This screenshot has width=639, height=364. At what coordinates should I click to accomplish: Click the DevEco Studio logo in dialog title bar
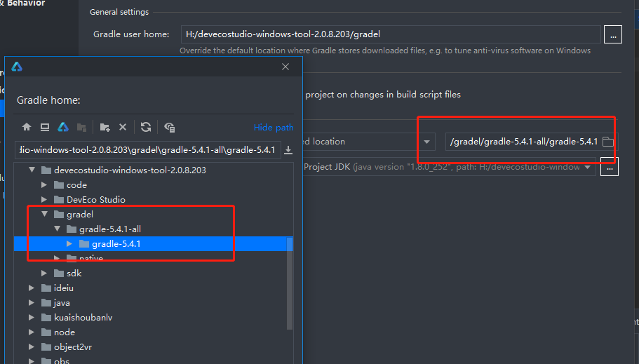(17, 67)
